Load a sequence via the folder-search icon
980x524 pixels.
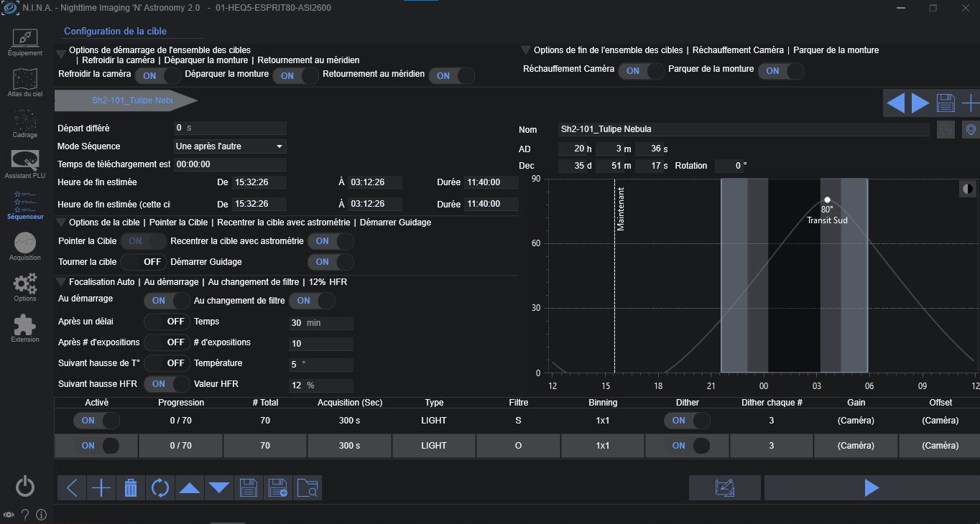tap(308, 488)
